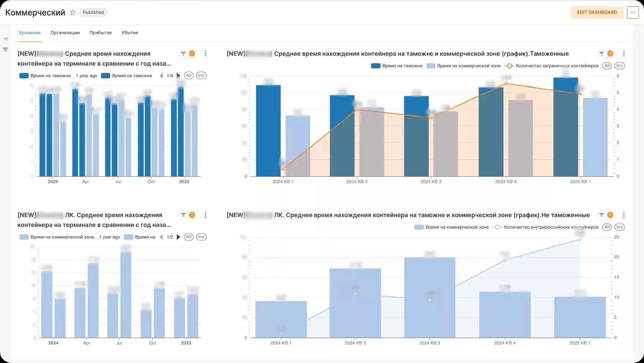This screenshot has width=644, height=363.
Task: Click filter icon on top-left chart
Action: tap(183, 54)
